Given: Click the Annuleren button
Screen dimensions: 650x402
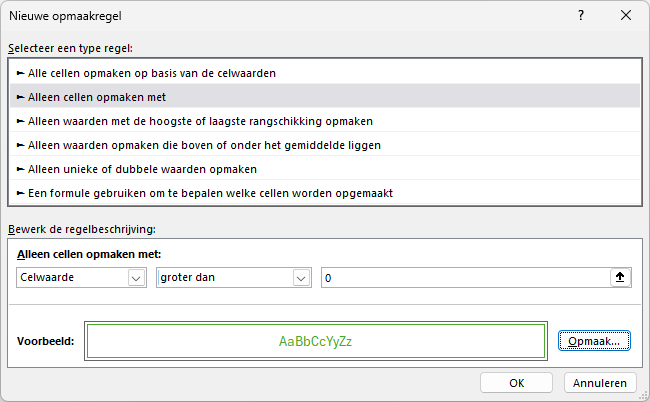Looking at the screenshot, I should (x=600, y=382).
